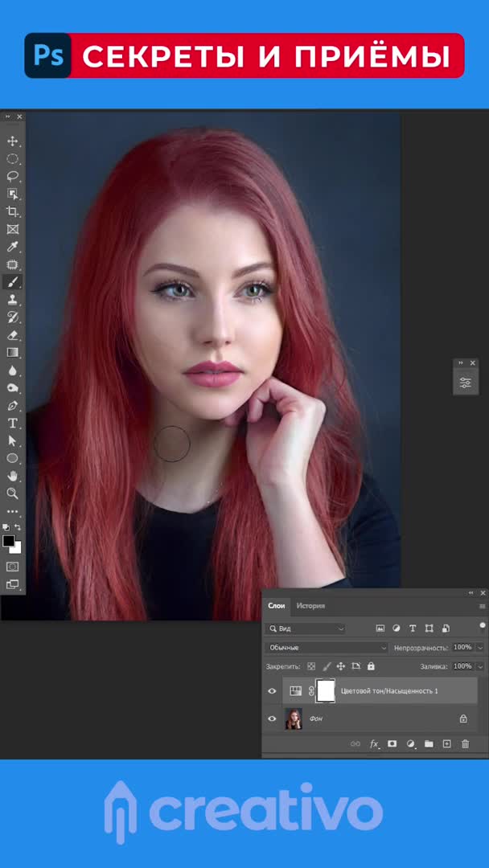Delete layer using the trash button
489x868 pixels.
(465, 744)
